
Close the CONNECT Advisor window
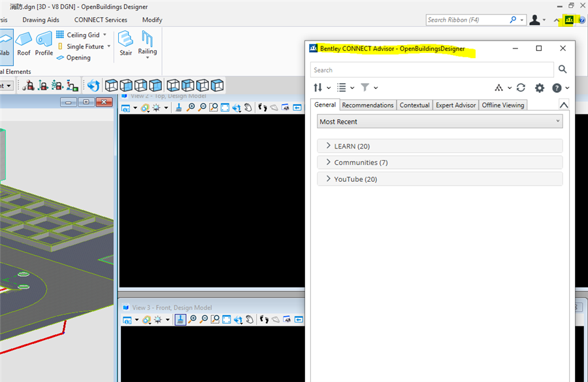pyautogui.click(x=563, y=48)
